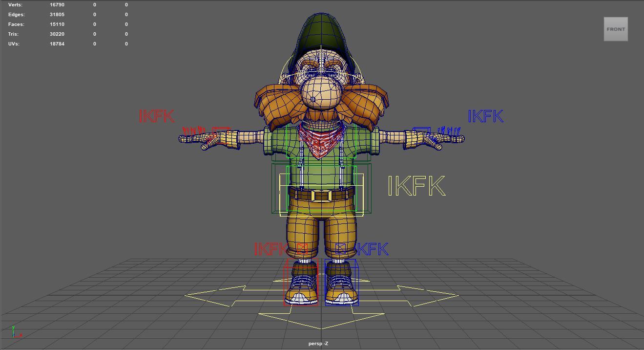Select the blue foot box control
This screenshot has height=350, width=644.
[342, 283]
